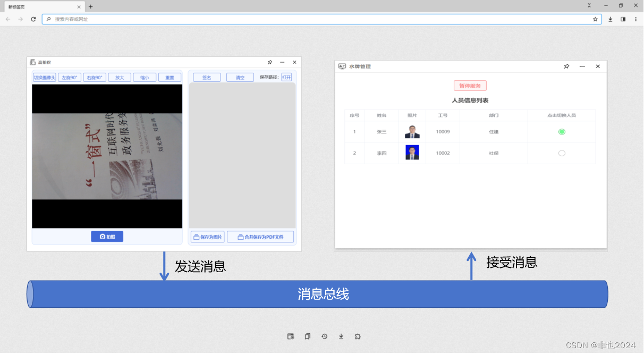This screenshot has width=644, height=354.
Task: Close the 高拍仪 window
Action: pyautogui.click(x=294, y=62)
